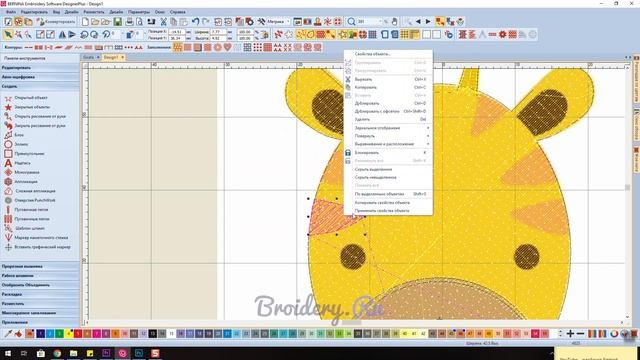This screenshot has height=360, width=640.
Task: Choose Блокировать in the context menu
Action: 388,153
